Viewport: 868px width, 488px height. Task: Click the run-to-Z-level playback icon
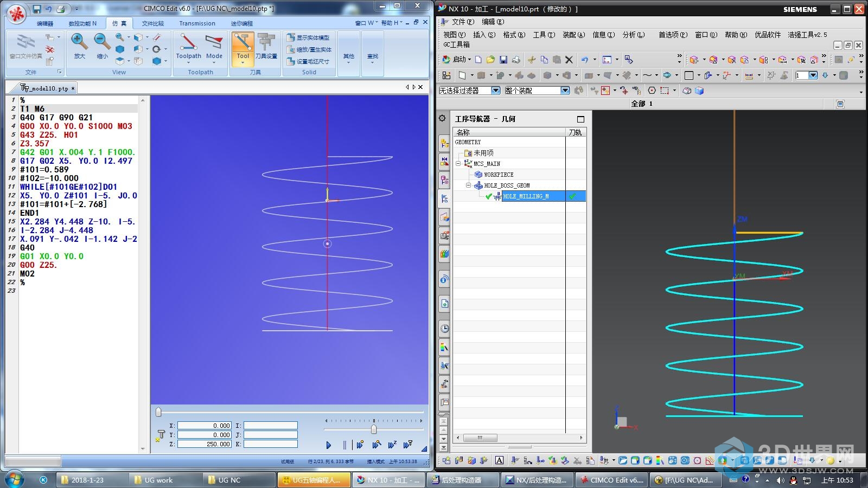tap(392, 445)
